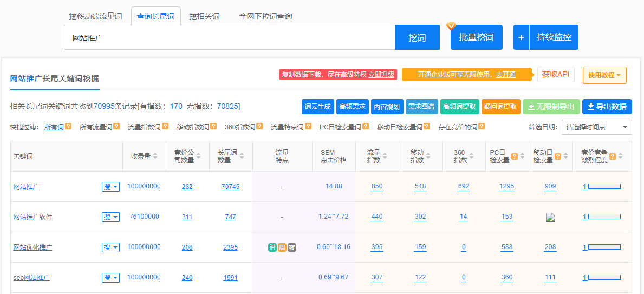Sort by 长尾词数量 column arrows

pyautogui.click(x=242, y=156)
